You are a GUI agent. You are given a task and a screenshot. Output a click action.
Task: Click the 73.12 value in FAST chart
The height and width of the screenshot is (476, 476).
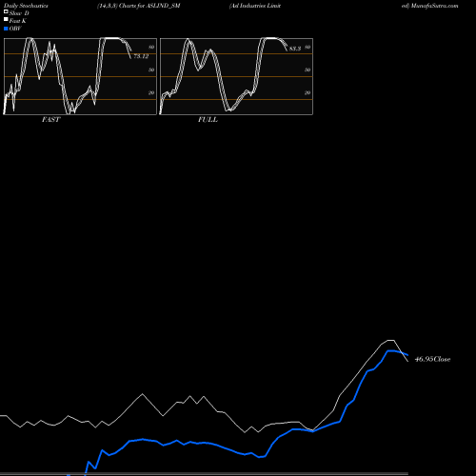tap(141, 56)
